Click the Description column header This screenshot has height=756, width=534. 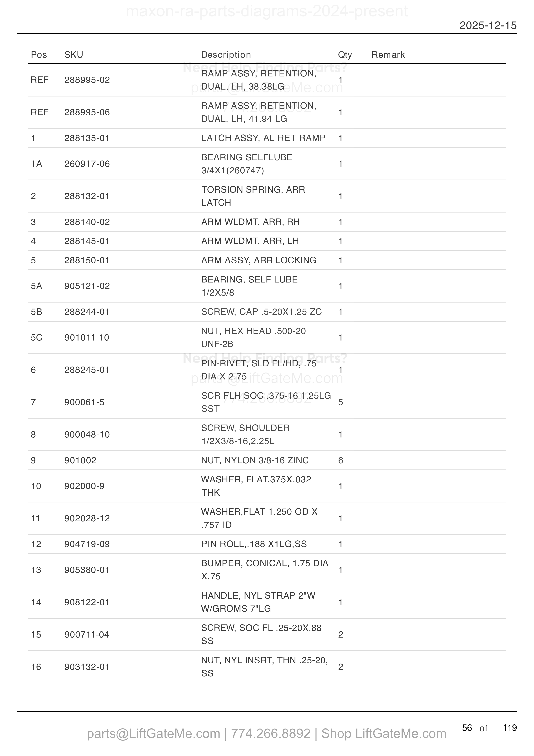226,55
